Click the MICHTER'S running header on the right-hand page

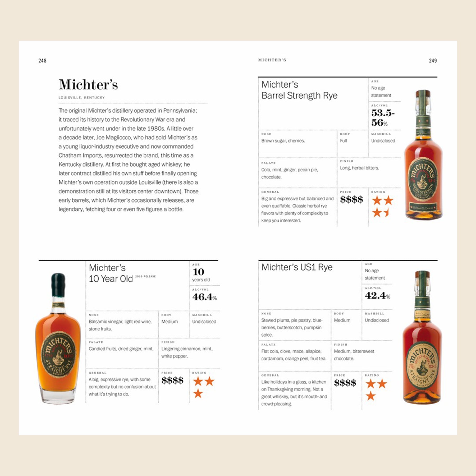[272, 60]
